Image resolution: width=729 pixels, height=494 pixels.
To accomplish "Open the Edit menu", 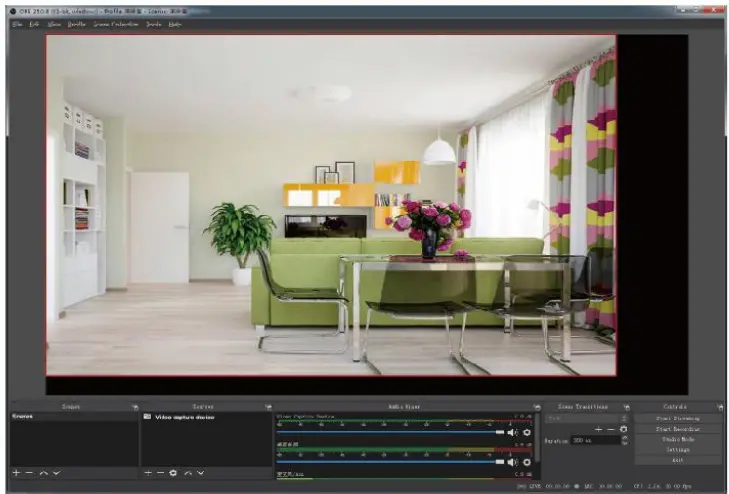I will pyautogui.click(x=34, y=24).
